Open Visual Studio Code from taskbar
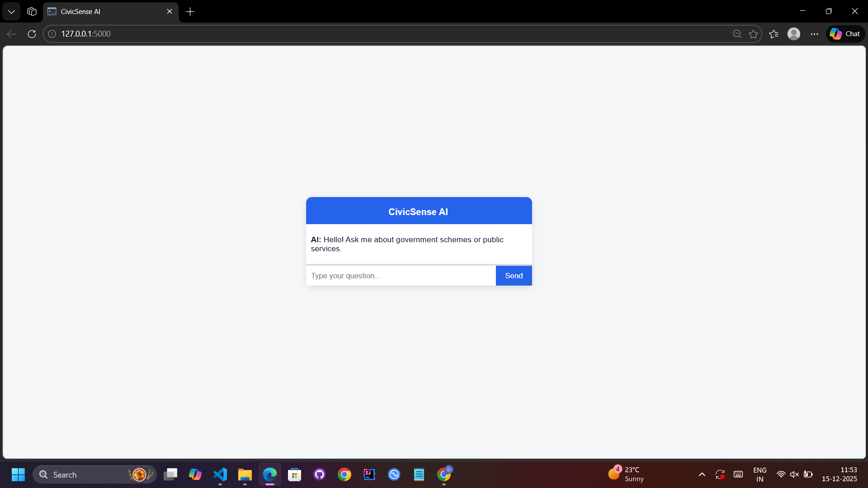868x488 pixels. [x=220, y=474]
